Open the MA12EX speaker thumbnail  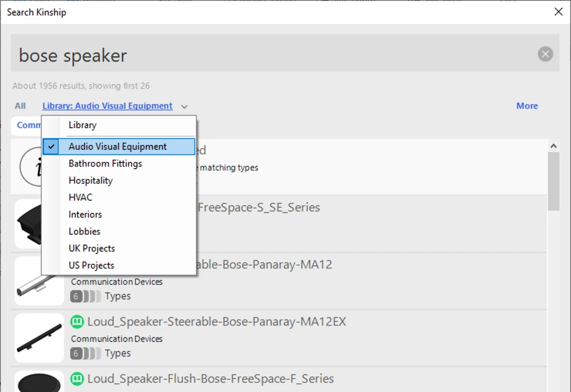point(39,338)
